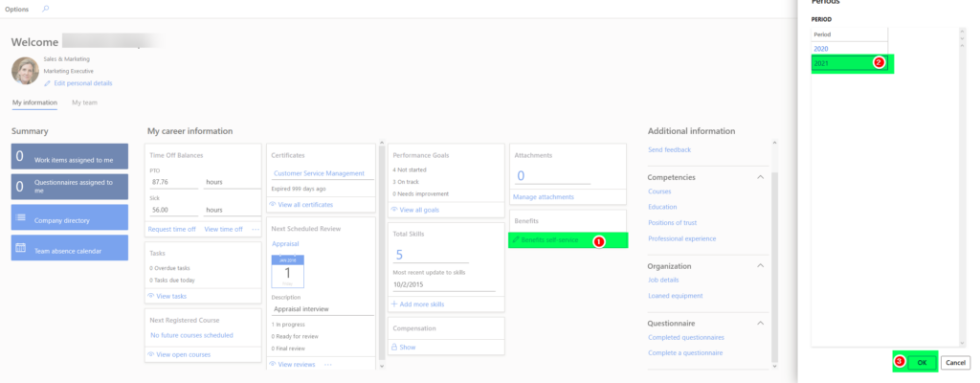Open Professional experience link
Screen dimensions: 980x383
pos(681,238)
